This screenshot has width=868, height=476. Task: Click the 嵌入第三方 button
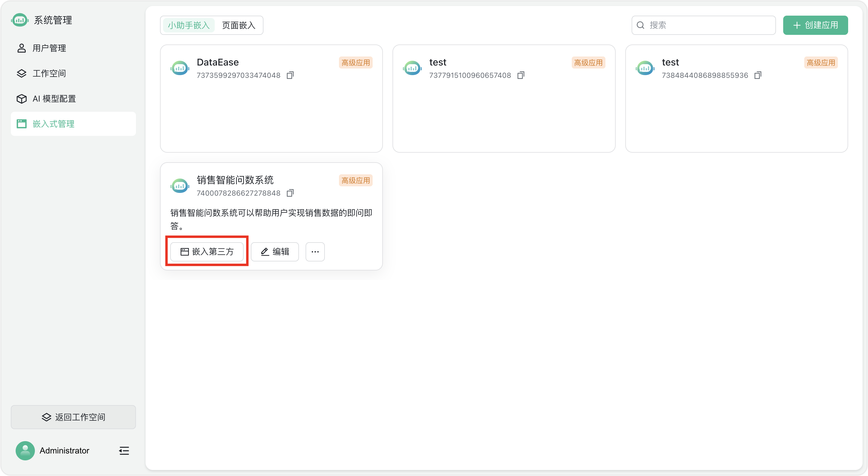coord(207,252)
